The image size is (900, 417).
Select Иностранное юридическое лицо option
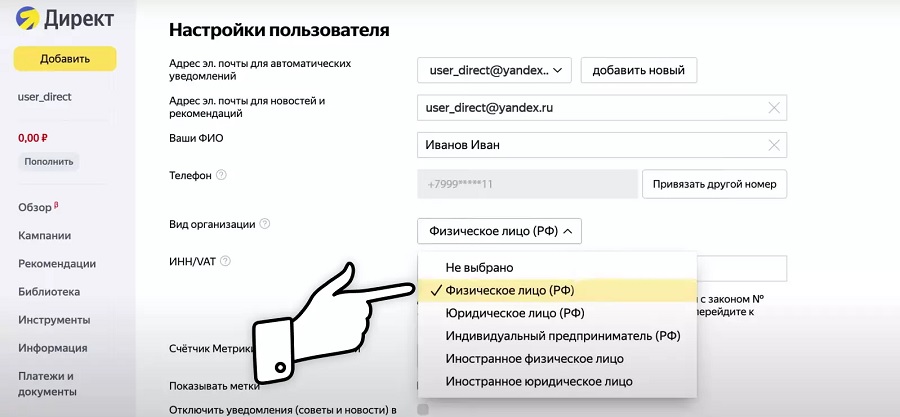[x=557, y=381]
